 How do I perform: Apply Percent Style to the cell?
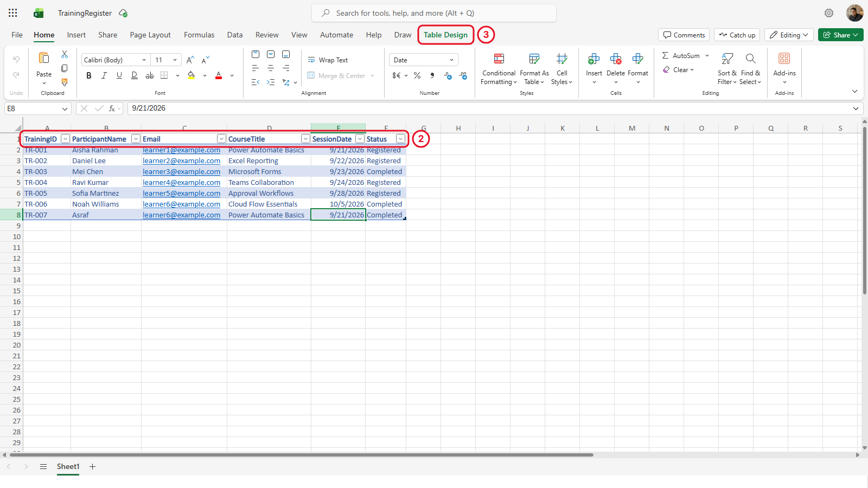tap(417, 76)
